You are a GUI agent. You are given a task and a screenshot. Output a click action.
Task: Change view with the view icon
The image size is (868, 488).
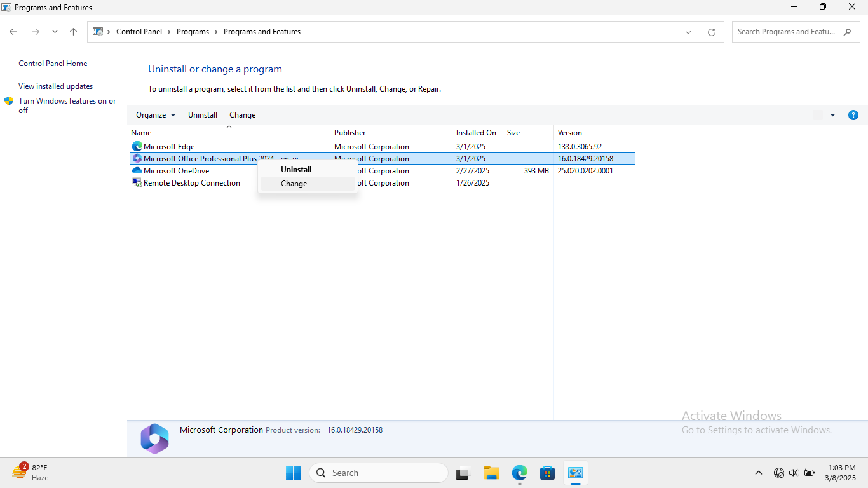click(x=818, y=115)
